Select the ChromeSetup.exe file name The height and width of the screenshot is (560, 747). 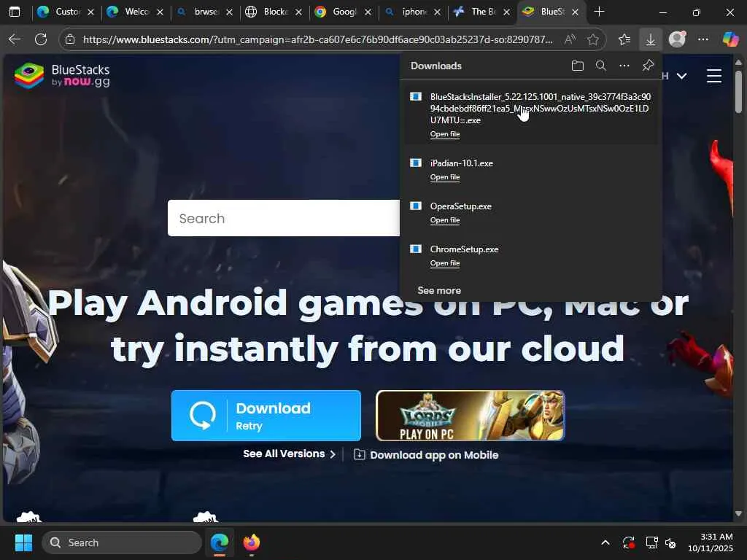click(x=464, y=249)
